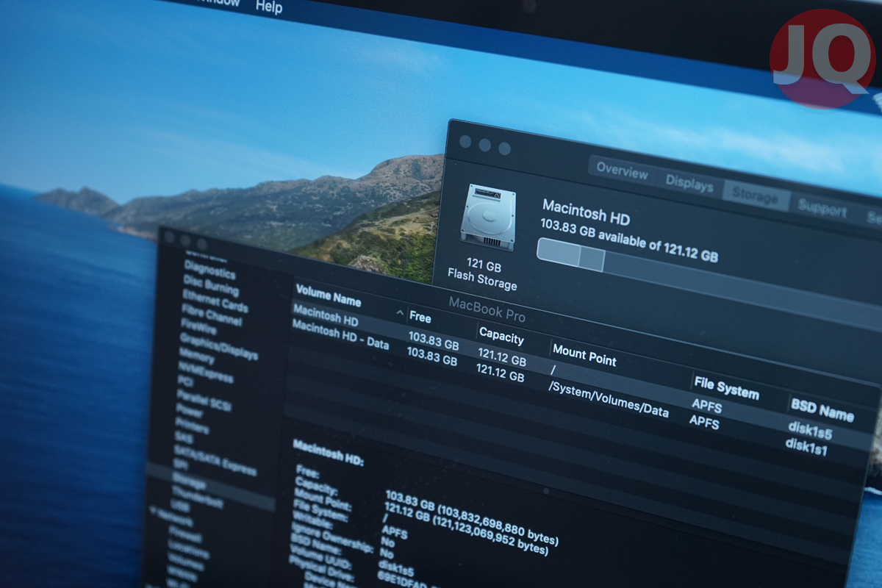Click the File System column header

[x=726, y=387]
